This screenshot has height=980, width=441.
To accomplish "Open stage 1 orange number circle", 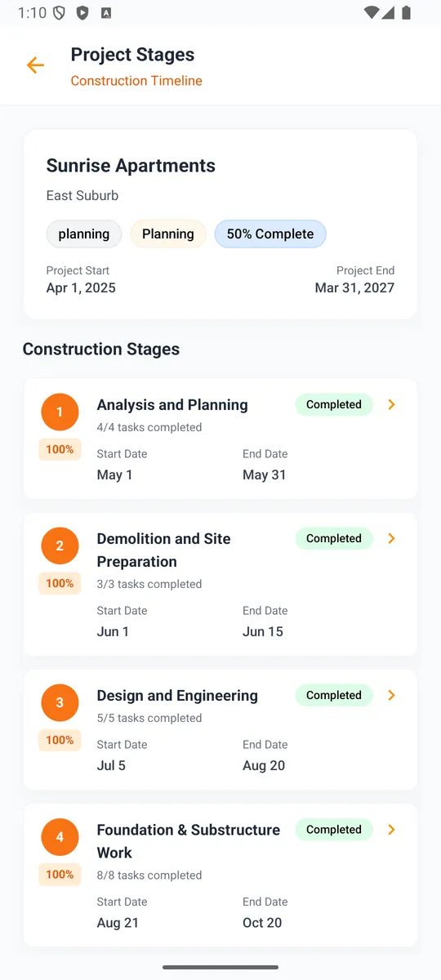I will click(x=60, y=412).
